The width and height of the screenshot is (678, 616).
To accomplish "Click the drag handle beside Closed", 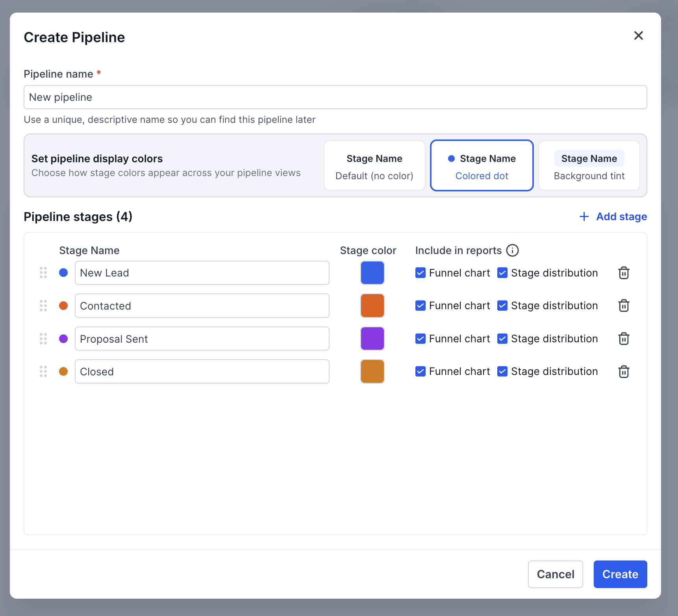I will (x=43, y=371).
